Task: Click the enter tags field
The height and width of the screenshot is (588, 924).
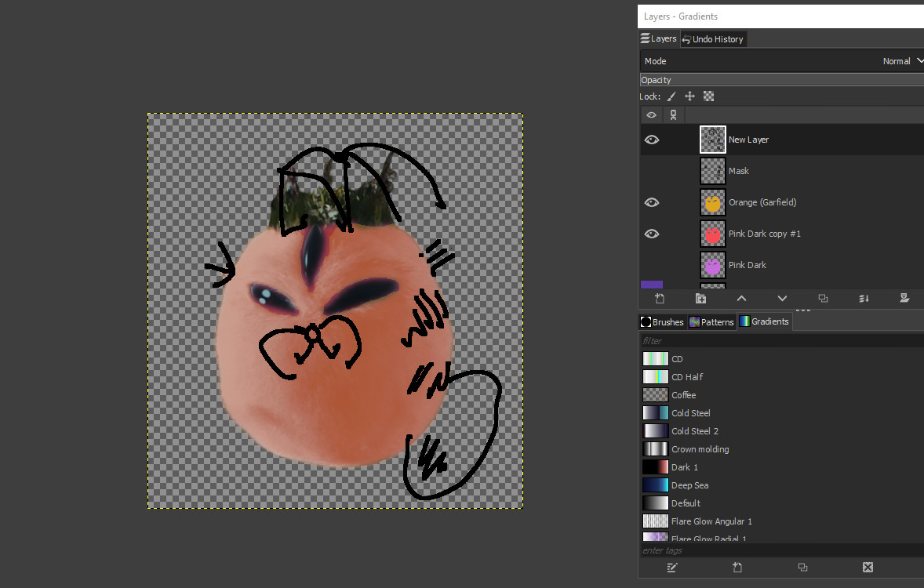Action: click(x=782, y=550)
